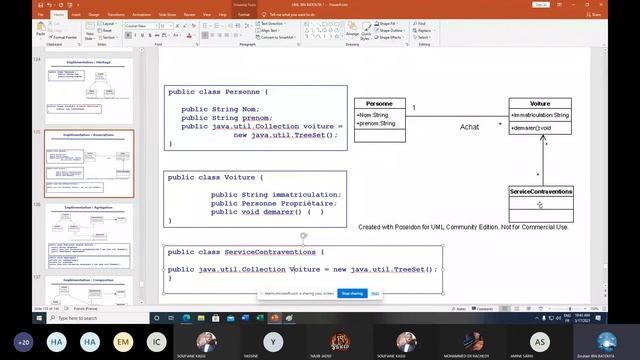Toggle Strikethrough formatting
The height and width of the screenshot is (360, 640).
[x=157, y=36]
